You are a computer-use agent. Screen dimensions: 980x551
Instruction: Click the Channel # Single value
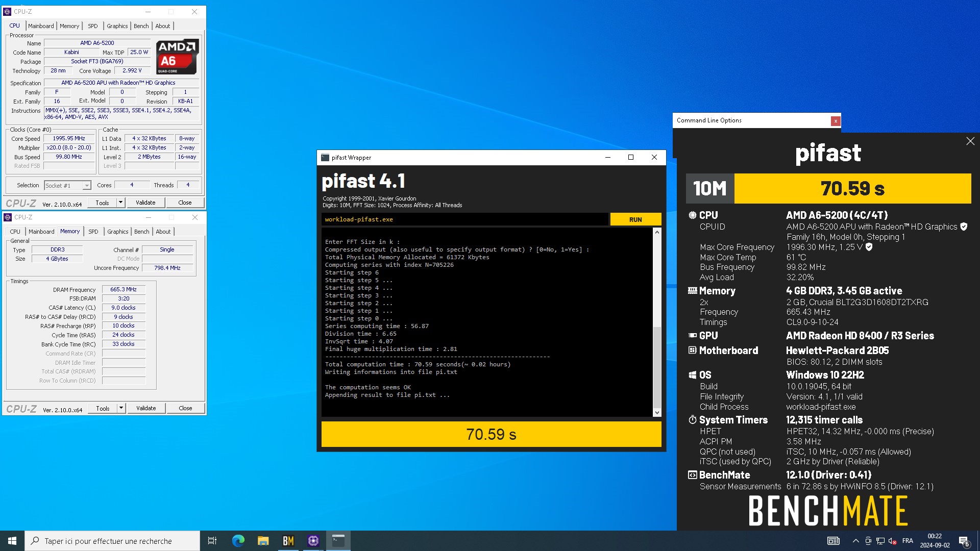[x=167, y=249]
